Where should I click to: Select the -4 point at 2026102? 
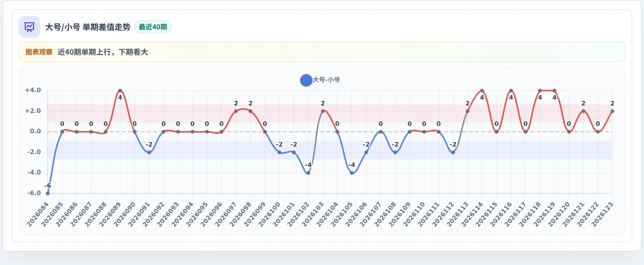(x=308, y=173)
